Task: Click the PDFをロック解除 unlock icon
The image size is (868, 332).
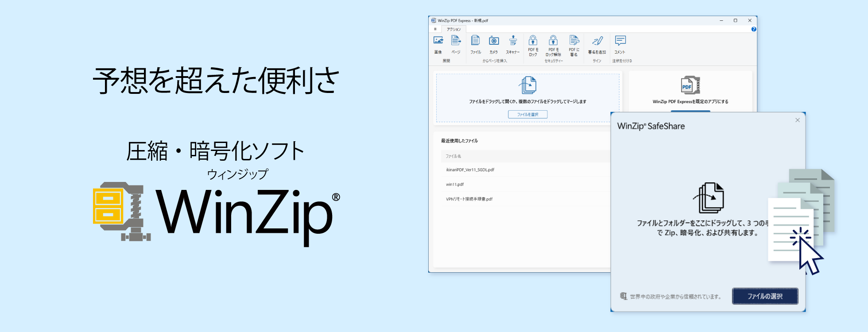Action: [553, 41]
